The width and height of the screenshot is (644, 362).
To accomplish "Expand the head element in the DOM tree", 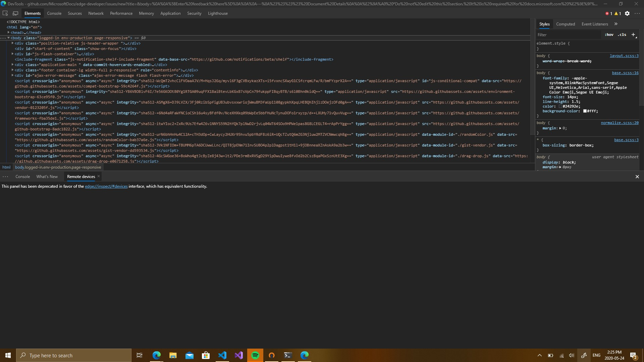I will point(9,33).
